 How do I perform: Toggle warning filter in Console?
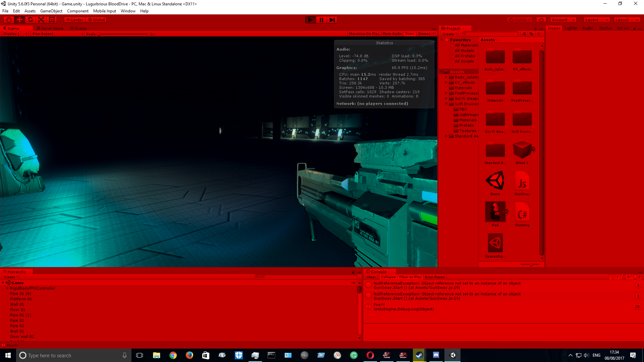(x=626, y=277)
